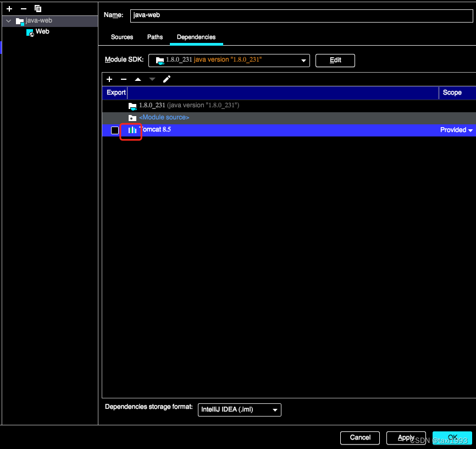Click the move dependency up arrow icon
This screenshot has width=476, height=449.
click(x=138, y=79)
